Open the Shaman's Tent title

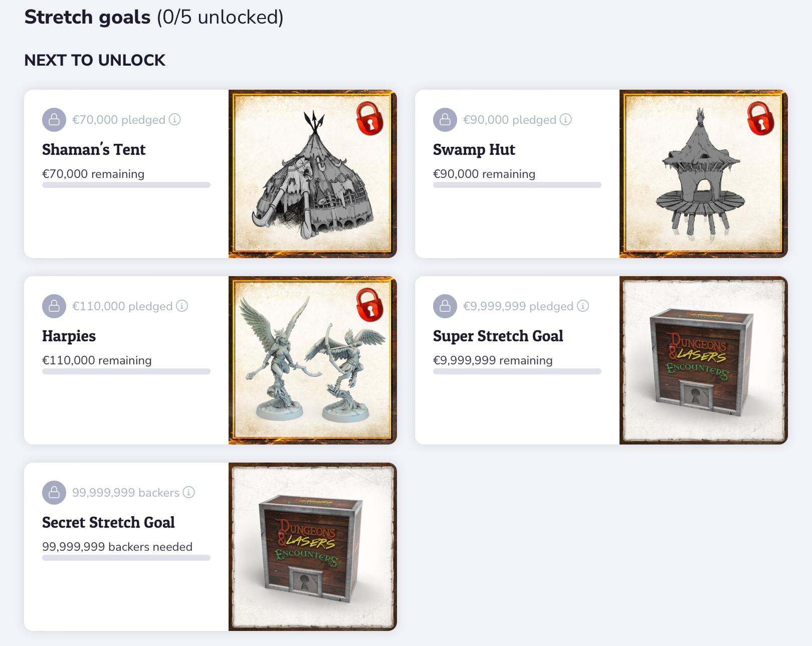[x=94, y=149]
